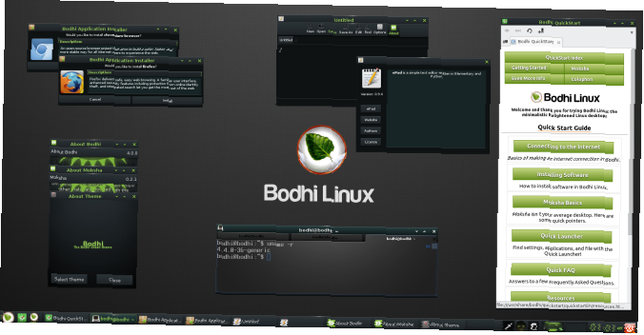This screenshot has width=644, height=335.
Task: Click Close button in About Theme window
Action: [115, 280]
